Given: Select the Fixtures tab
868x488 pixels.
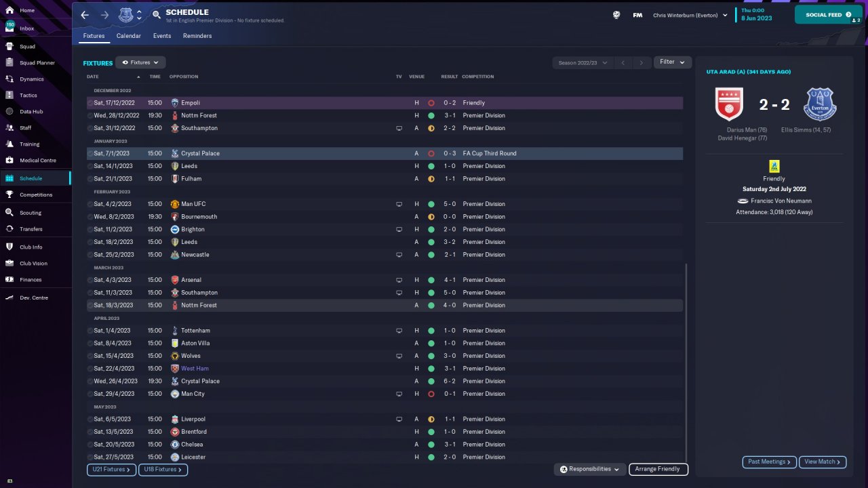Looking at the screenshot, I should tap(94, 36).
